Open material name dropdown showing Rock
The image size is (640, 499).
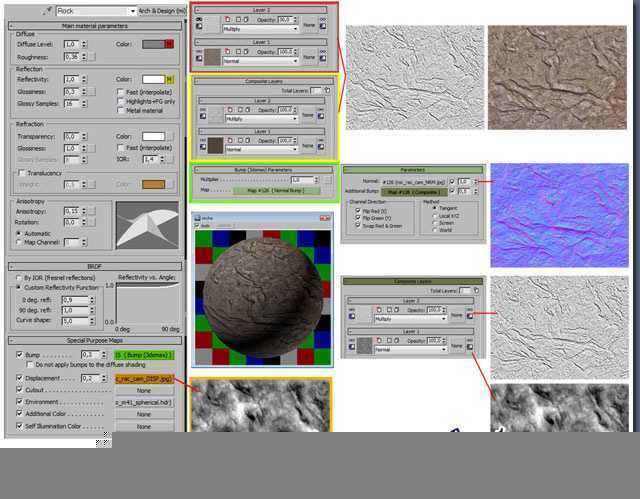pyautogui.click(x=132, y=11)
